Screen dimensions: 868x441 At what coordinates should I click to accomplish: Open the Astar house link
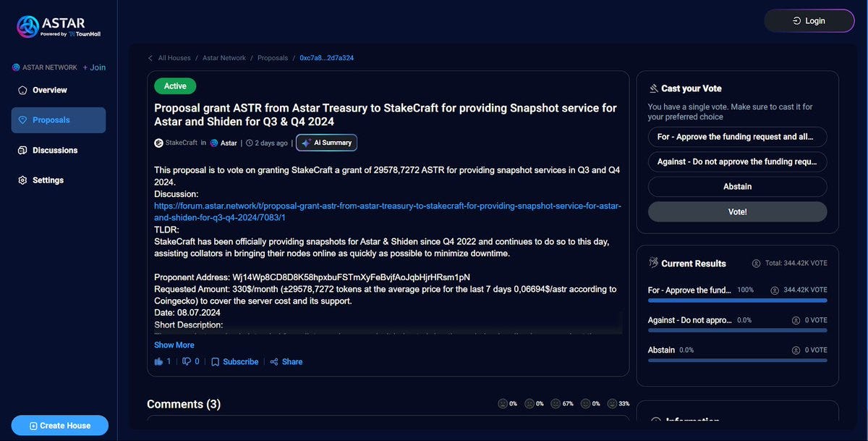click(x=229, y=143)
